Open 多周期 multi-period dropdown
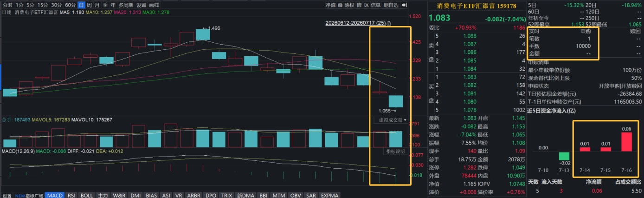The image size is (644, 198). (125, 5)
